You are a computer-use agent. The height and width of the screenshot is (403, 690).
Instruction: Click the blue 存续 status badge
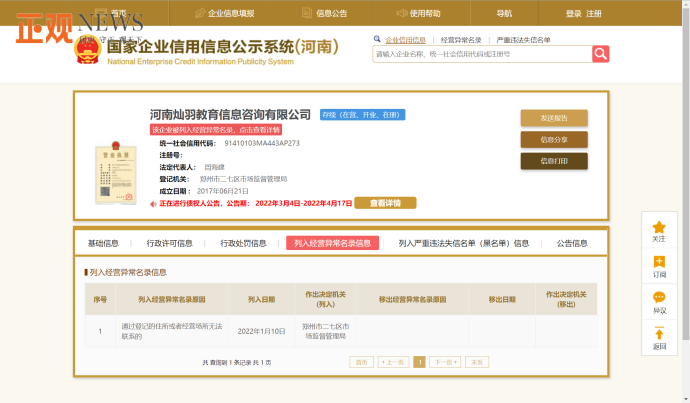pyautogui.click(x=363, y=115)
